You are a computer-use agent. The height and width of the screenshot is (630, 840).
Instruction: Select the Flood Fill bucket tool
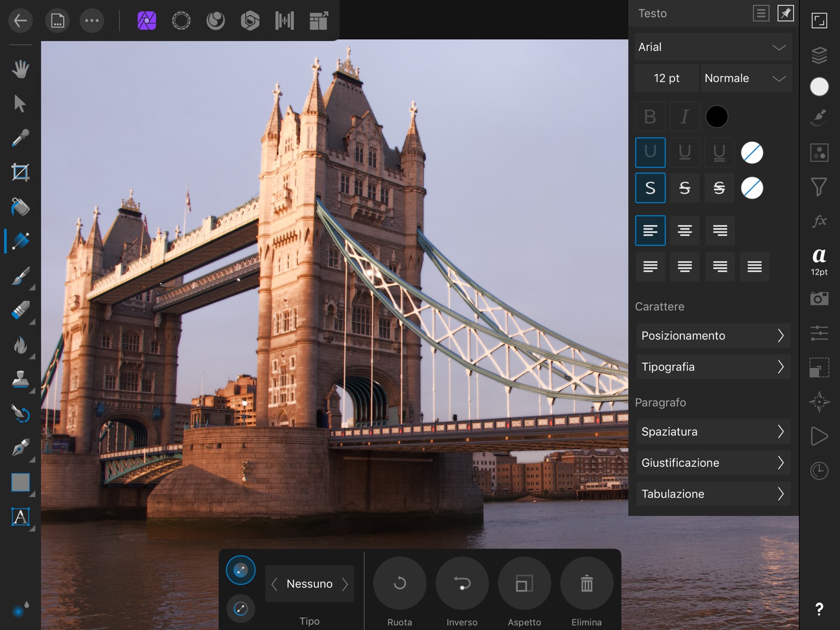(x=20, y=207)
